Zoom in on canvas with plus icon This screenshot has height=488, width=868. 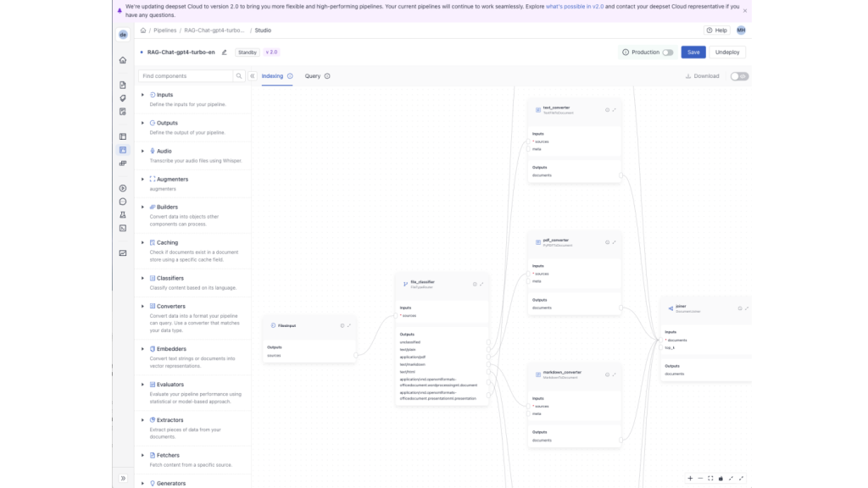[x=690, y=479]
